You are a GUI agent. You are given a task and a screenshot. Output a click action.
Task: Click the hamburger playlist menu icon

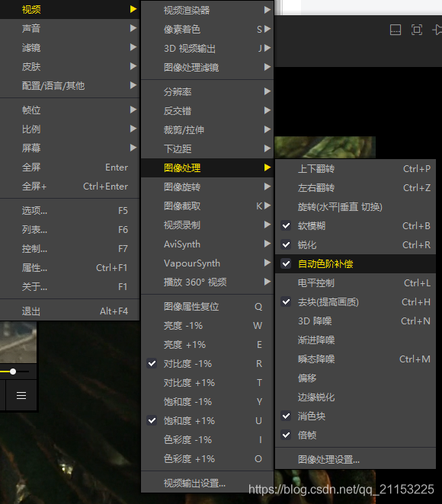(21, 395)
